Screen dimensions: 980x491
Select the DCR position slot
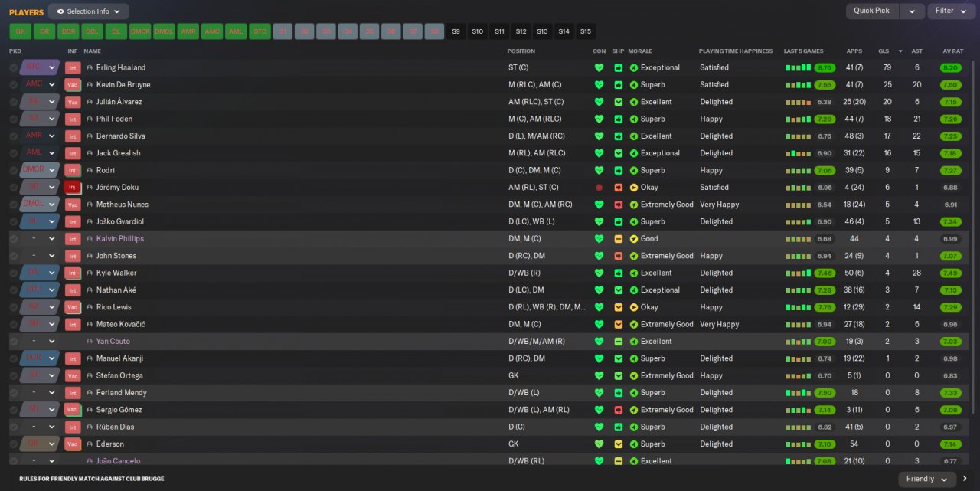(68, 31)
